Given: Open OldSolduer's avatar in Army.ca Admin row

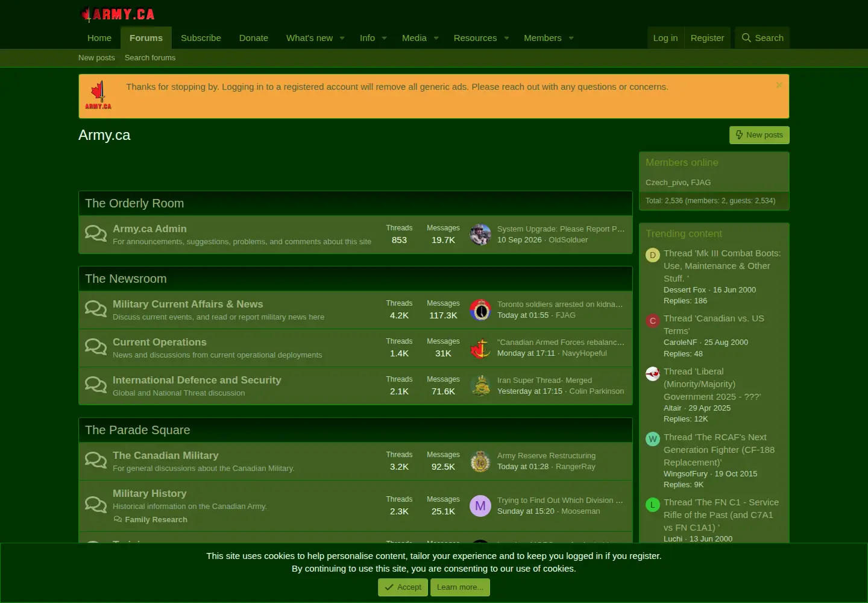Looking at the screenshot, I should pyautogui.click(x=480, y=234).
